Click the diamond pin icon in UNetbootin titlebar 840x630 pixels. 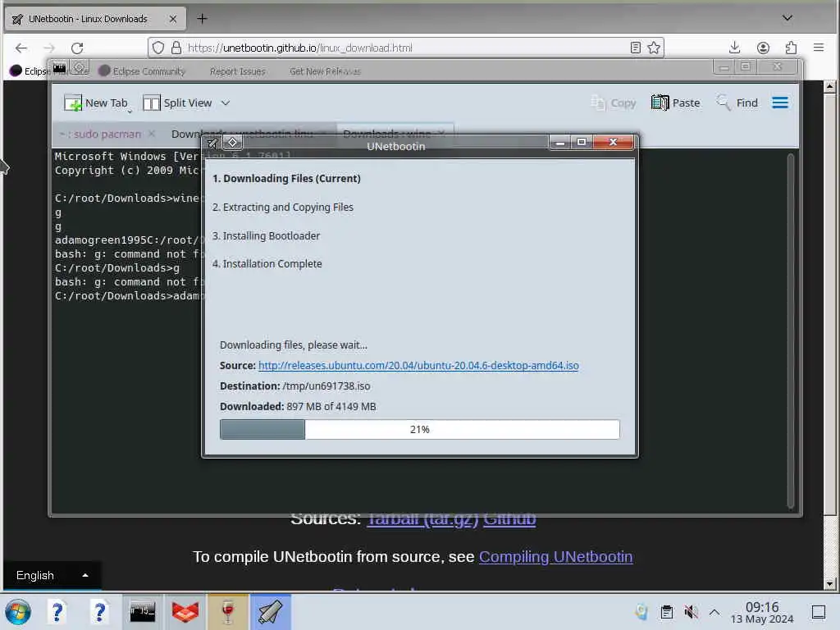click(232, 143)
